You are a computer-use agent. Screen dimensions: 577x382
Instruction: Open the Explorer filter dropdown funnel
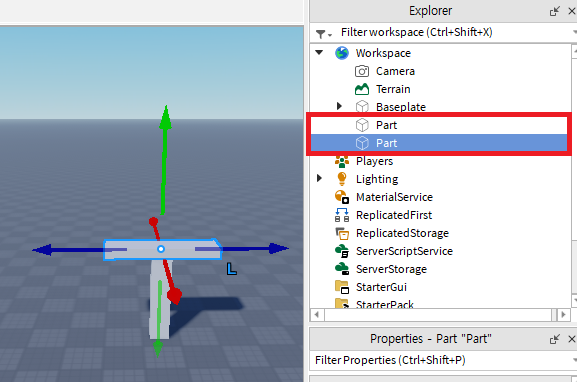[x=323, y=34]
